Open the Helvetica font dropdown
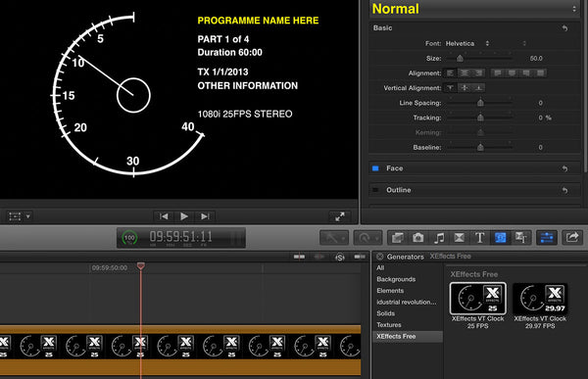 (467, 43)
